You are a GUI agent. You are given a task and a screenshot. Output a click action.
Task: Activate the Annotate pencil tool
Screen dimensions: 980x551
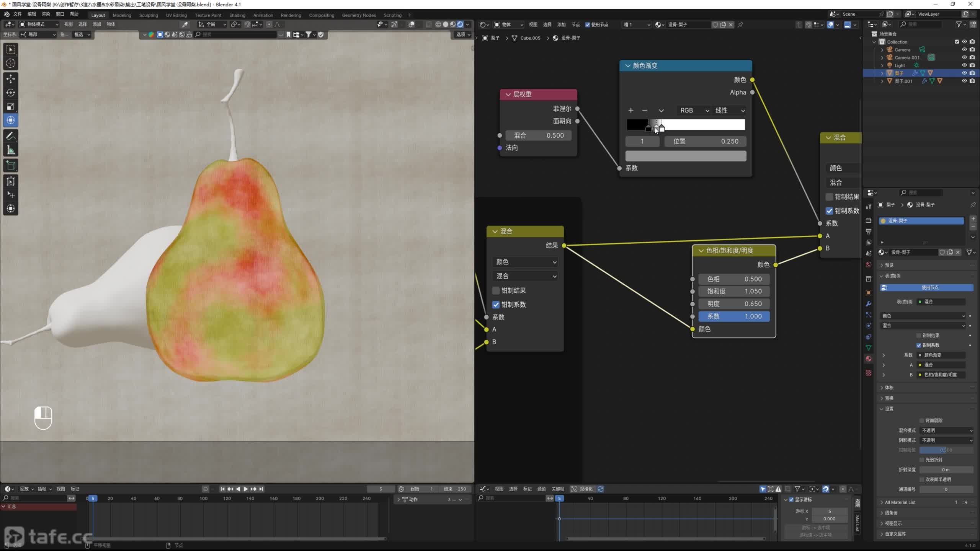(11, 136)
